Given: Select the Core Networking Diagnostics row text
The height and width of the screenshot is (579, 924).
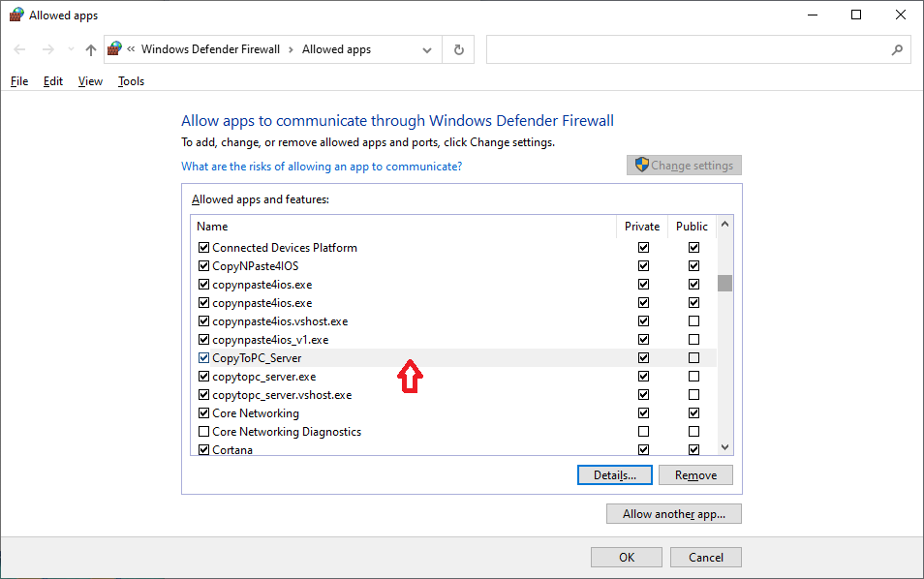Looking at the screenshot, I should click(x=287, y=432).
